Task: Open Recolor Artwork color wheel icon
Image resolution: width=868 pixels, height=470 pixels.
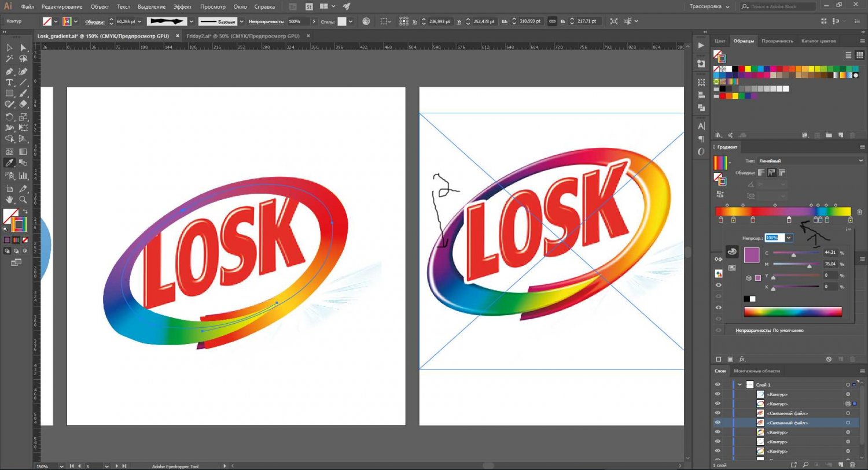Action: [x=366, y=21]
